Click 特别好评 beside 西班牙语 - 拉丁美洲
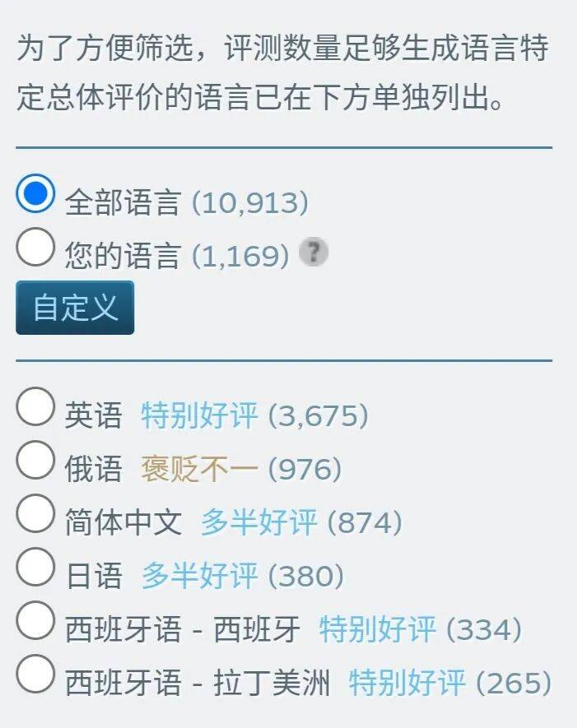Image resolution: width=577 pixels, height=728 pixels. pyautogui.click(x=407, y=683)
